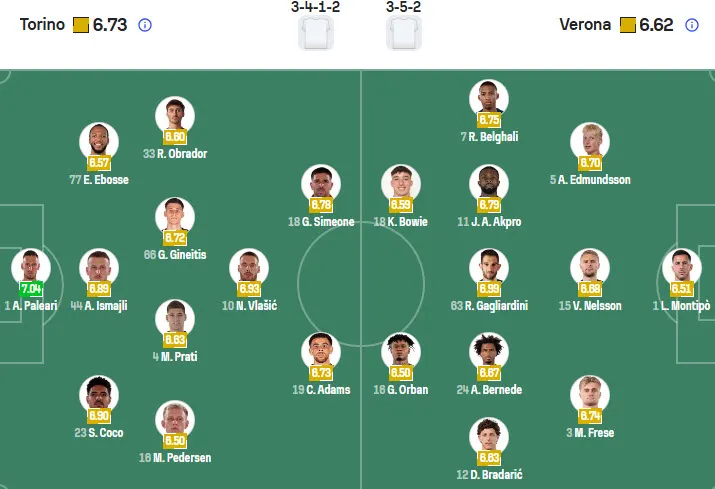Select the 3-4-1-2 formation jersey icon

pos(314,33)
